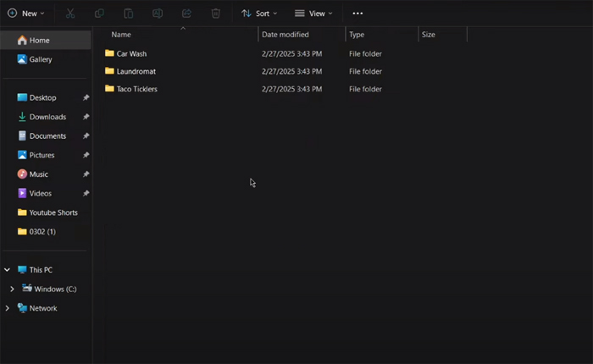Select Gallery in the navigation pane
This screenshot has height=364, width=593.
click(40, 59)
